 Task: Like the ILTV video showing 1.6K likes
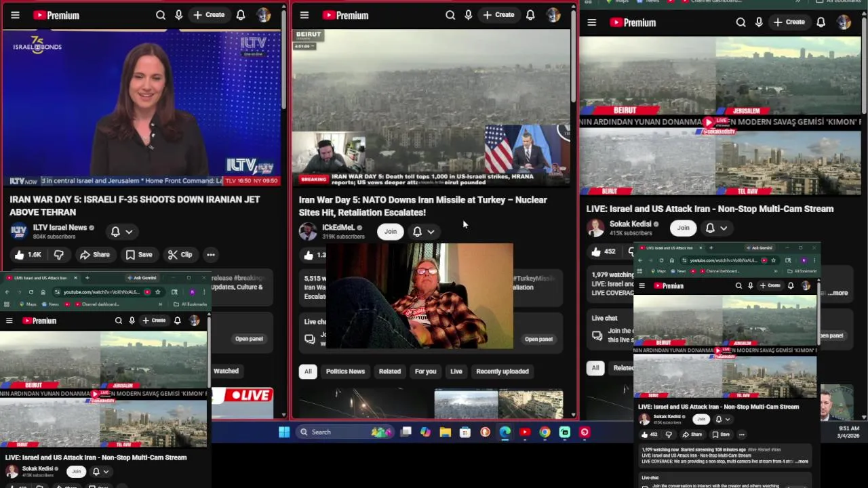(x=27, y=255)
